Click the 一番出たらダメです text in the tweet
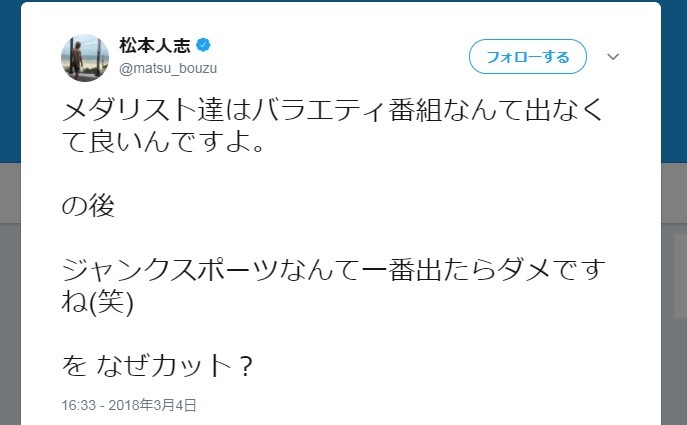The width and height of the screenshot is (687, 425). (450, 273)
